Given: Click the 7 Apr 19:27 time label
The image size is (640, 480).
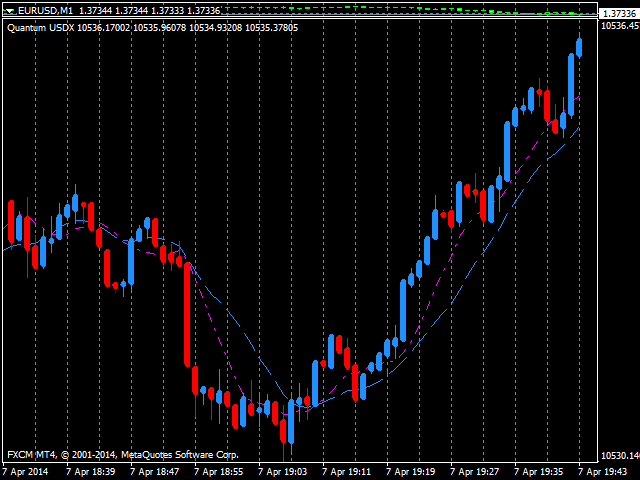Looking at the screenshot, I should (x=475, y=471).
